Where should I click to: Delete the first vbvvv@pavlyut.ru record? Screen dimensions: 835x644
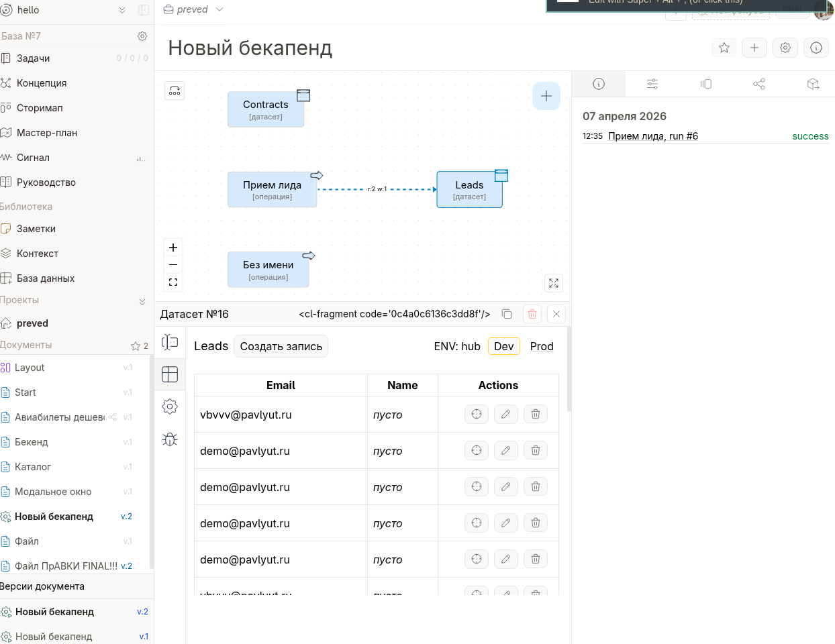tap(536, 415)
